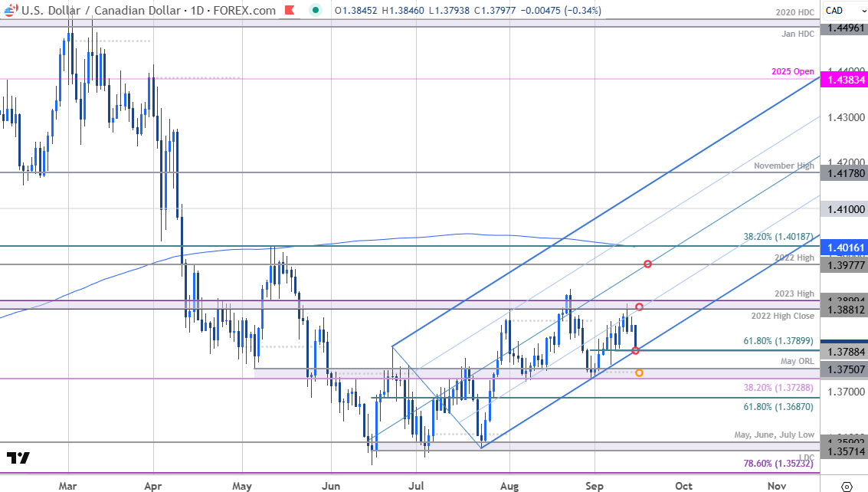Select the 'May, June, July Low' label
The height and width of the screenshot is (492, 868).
pyautogui.click(x=775, y=435)
